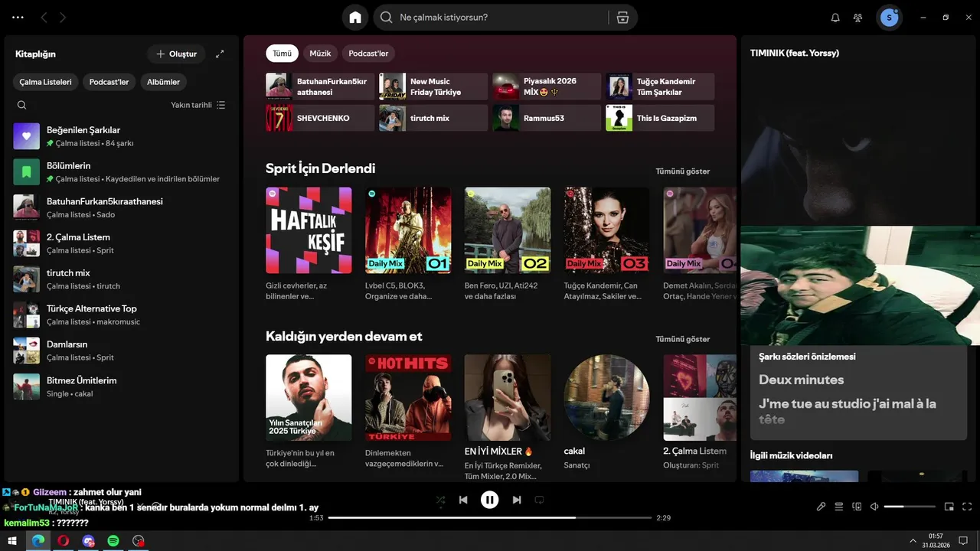980x551 pixels.
Task: Select the Müzik filter tab
Action: click(320, 54)
